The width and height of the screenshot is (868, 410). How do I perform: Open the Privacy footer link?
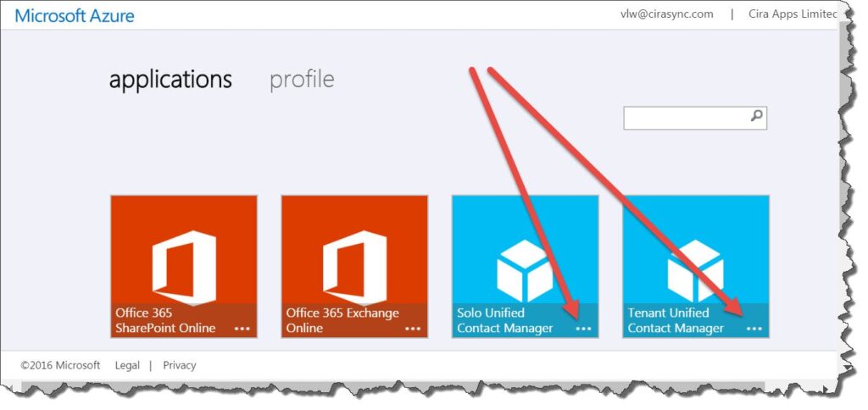(x=179, y=365)
